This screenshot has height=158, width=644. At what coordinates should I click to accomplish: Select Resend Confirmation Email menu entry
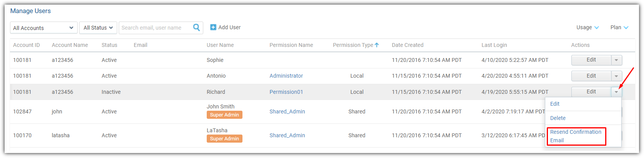(x=576, y=136)
